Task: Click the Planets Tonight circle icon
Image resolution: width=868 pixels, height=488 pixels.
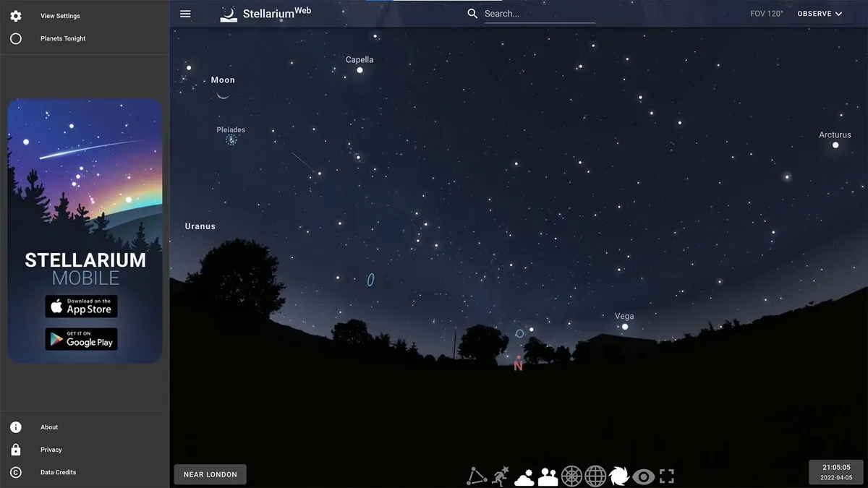Action: coord(16,38)
